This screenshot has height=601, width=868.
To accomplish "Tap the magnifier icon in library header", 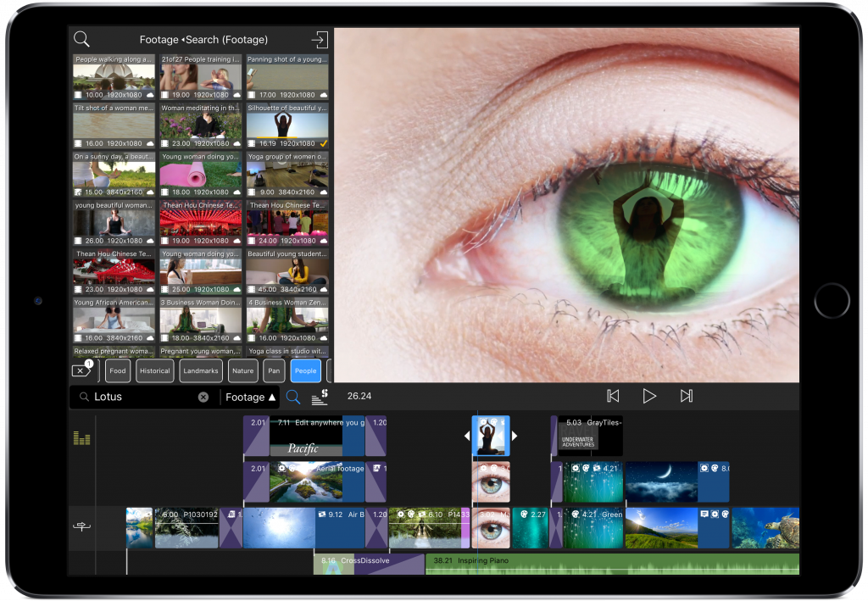I will point(81,39).
